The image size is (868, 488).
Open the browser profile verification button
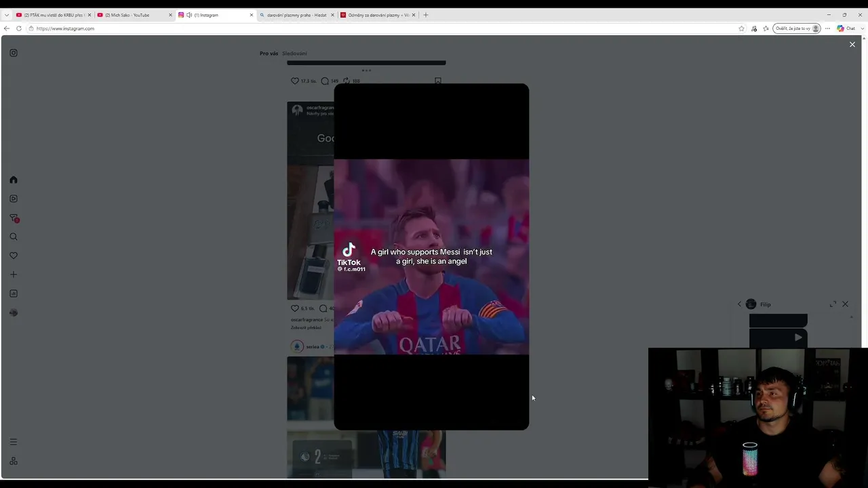pos(797,28)
